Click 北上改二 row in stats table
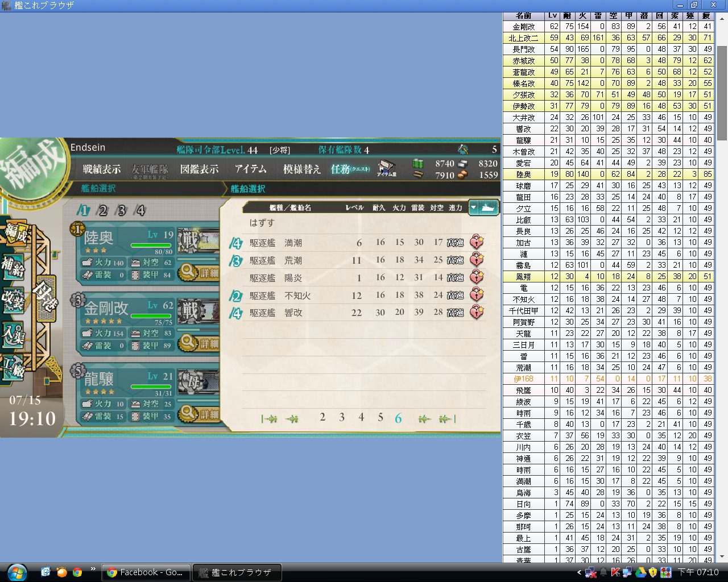 tap(609, 38)
